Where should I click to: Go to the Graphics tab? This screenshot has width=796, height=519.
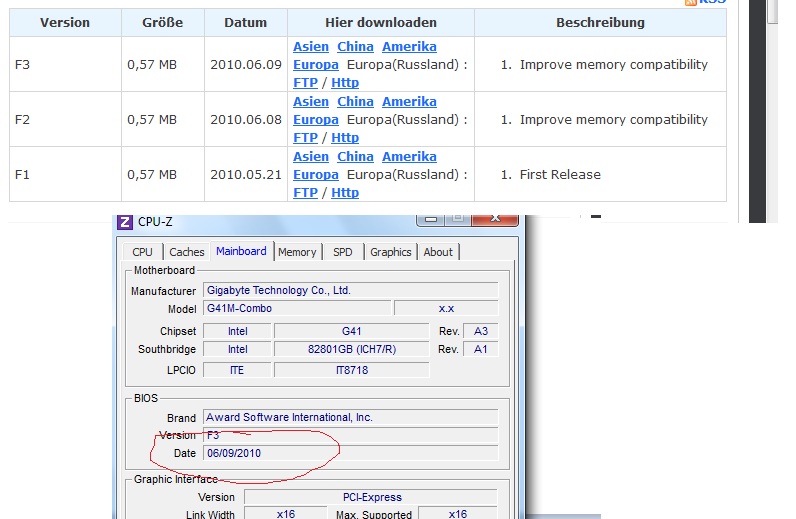(390, 252)
